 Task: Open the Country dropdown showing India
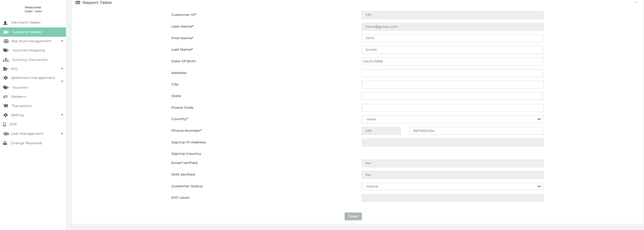coord(452,119)
